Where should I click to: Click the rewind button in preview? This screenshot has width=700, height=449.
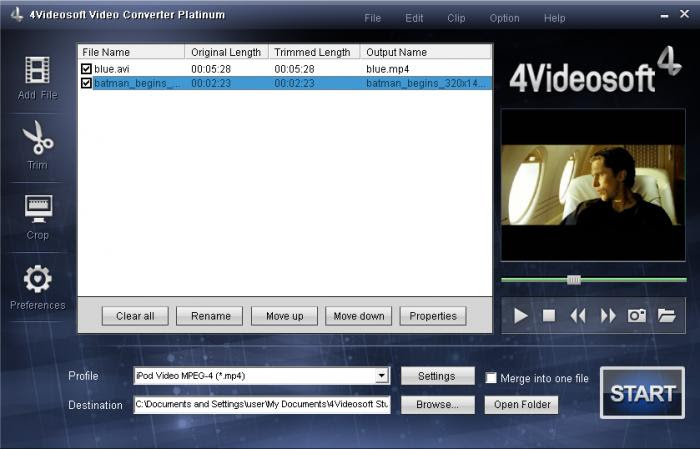pos(578,316)
